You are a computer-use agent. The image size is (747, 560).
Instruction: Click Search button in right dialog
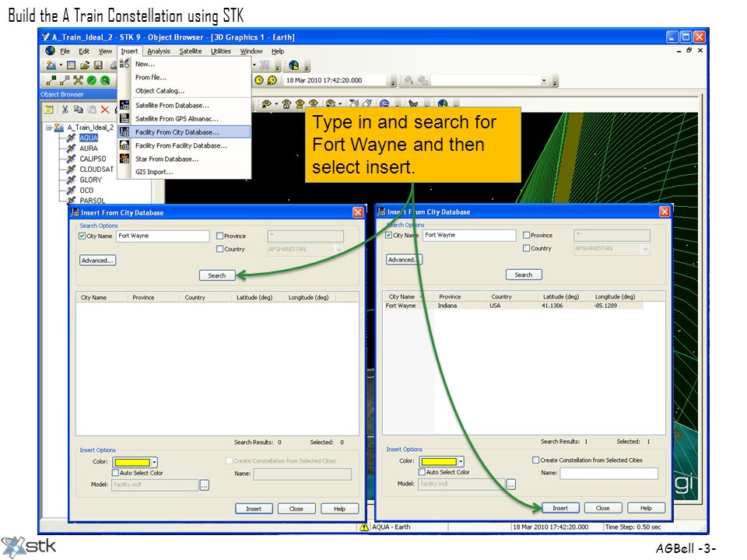pyautogui.click(x=524, y=275)
